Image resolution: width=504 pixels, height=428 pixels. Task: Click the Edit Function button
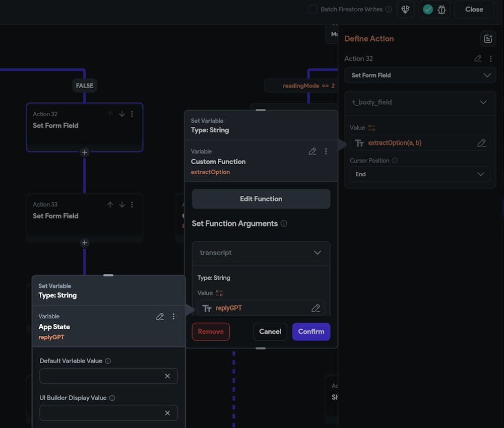261,199
